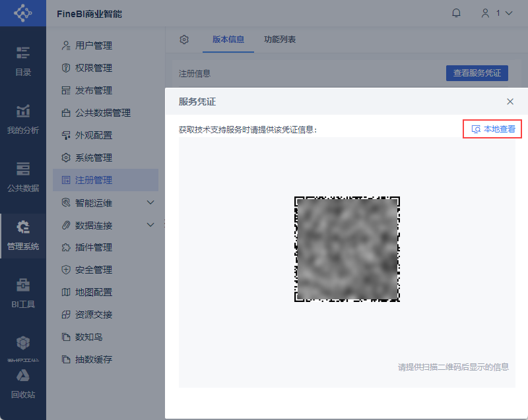This screenshot has width=528, height=420.
Task: Open the notification bell
Action: 456,13
